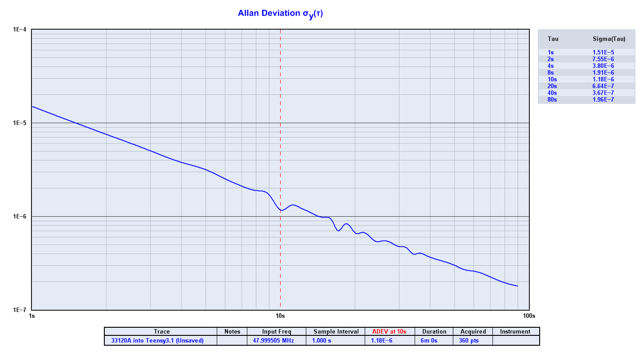The height and width of the screenshot is (361, 644).
Task: Click the red ADEV at 10s header
Action: pos(389,332)
